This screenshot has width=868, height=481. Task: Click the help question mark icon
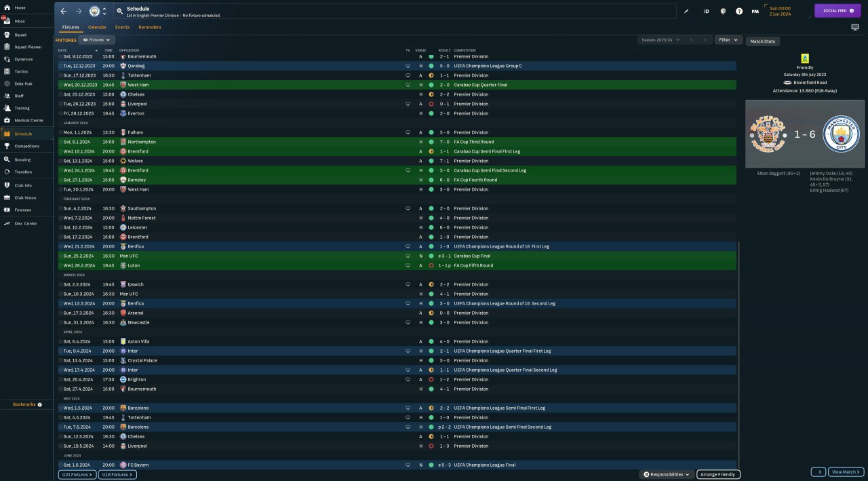739,12
